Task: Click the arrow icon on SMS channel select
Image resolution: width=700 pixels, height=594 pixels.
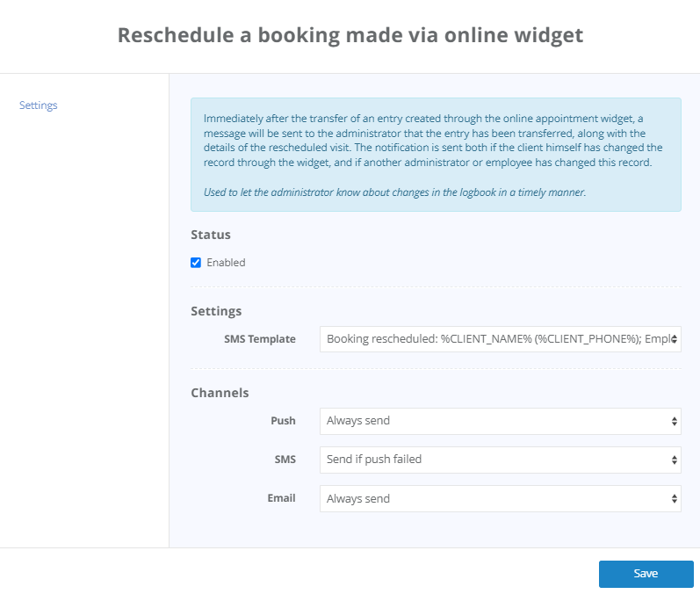Action: coord(675,460)
